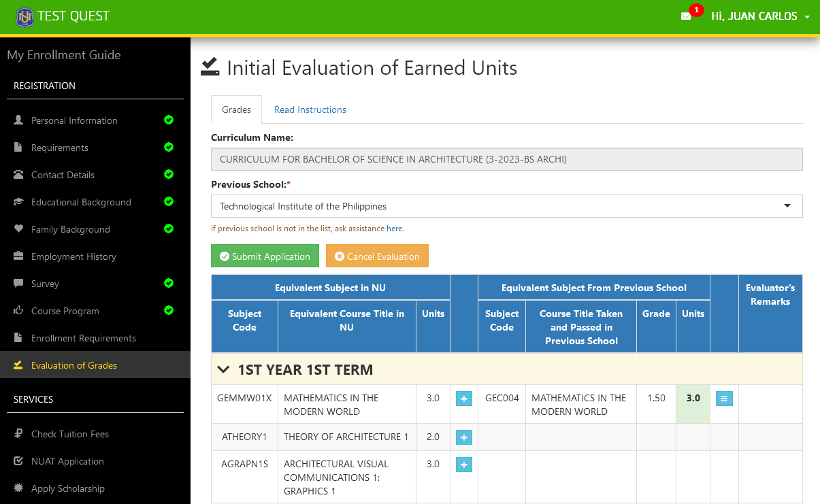The height and width of the screenshot is (504, 820).
Task: Click the evaluation icon beside page heading
Action: click(210, 67)
